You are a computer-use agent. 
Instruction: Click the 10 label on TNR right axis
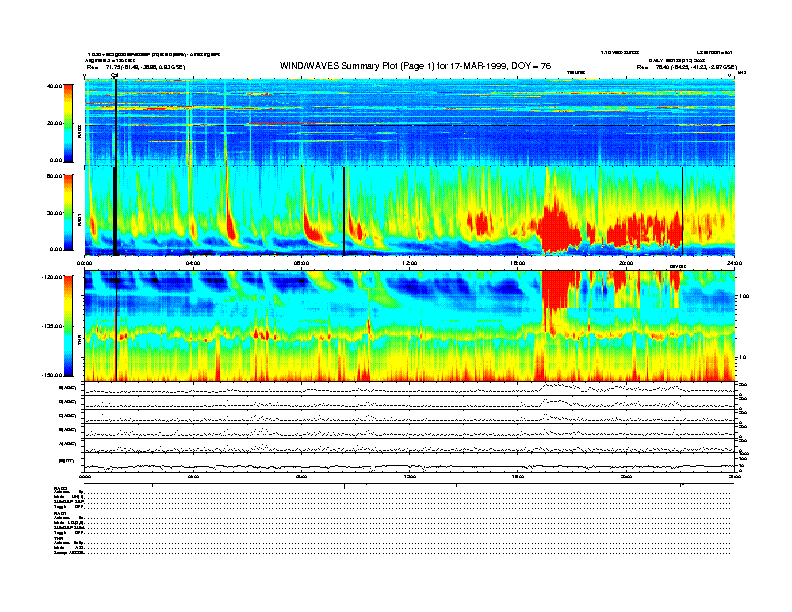pos(743,358)
